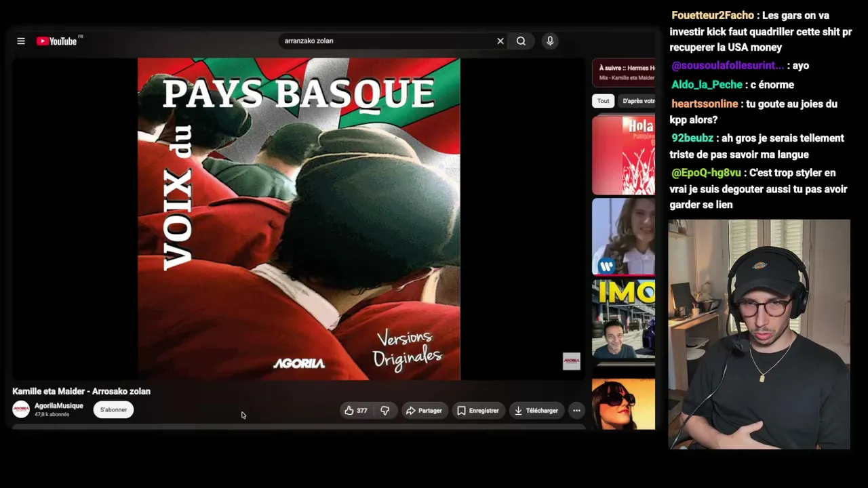The height and width of the screenshot is (488, 868).
Task: Select the "Tout" filter chip
Action: 603,101
